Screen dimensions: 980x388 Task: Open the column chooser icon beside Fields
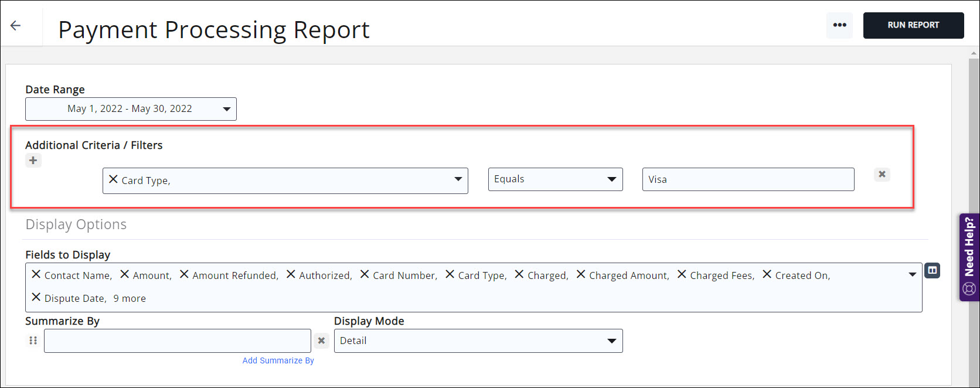click(x=932, y=271)
